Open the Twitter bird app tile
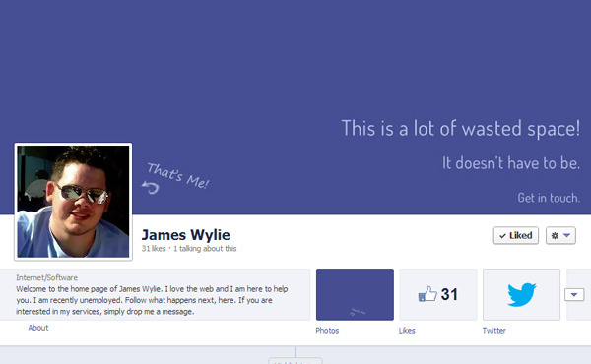 point(522,294)
